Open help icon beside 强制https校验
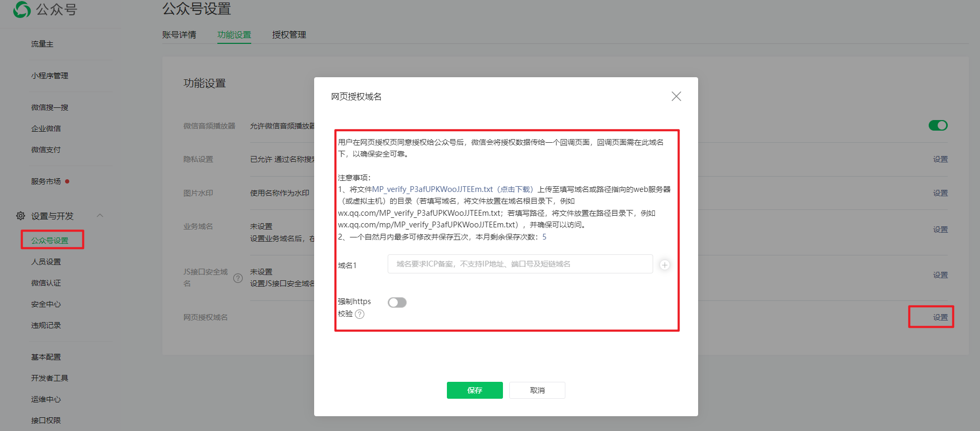Screen dimensions: 980x431 pos(360,314)
